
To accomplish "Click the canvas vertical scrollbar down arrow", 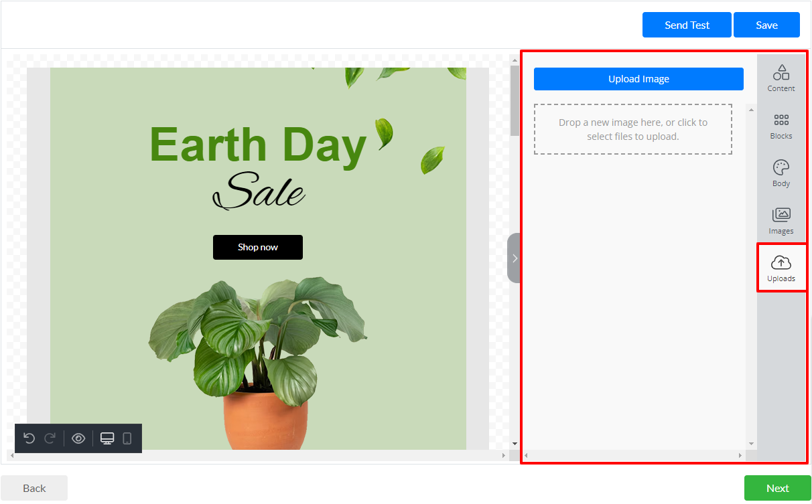I will [515, 443].
